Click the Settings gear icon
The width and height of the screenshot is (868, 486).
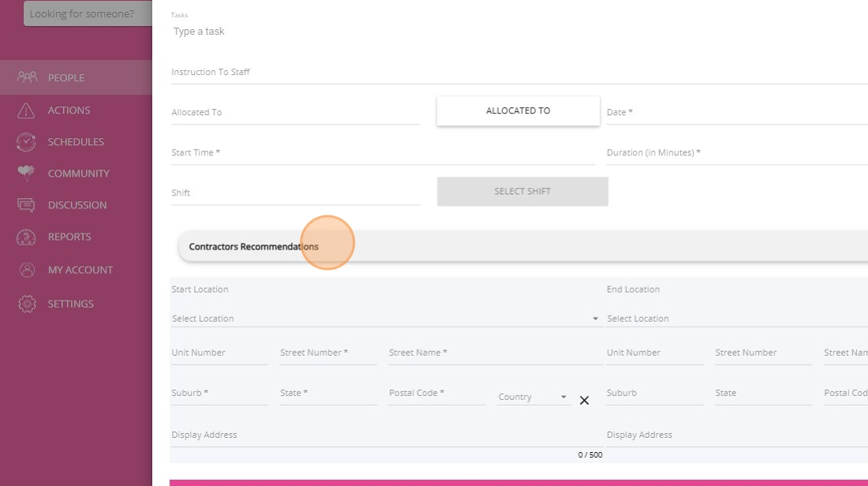27,304
